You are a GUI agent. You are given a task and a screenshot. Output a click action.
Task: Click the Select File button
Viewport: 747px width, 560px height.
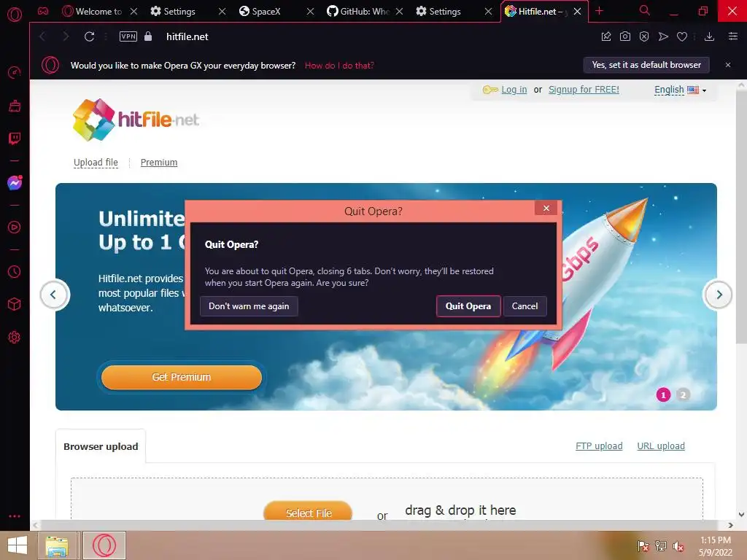309,513
